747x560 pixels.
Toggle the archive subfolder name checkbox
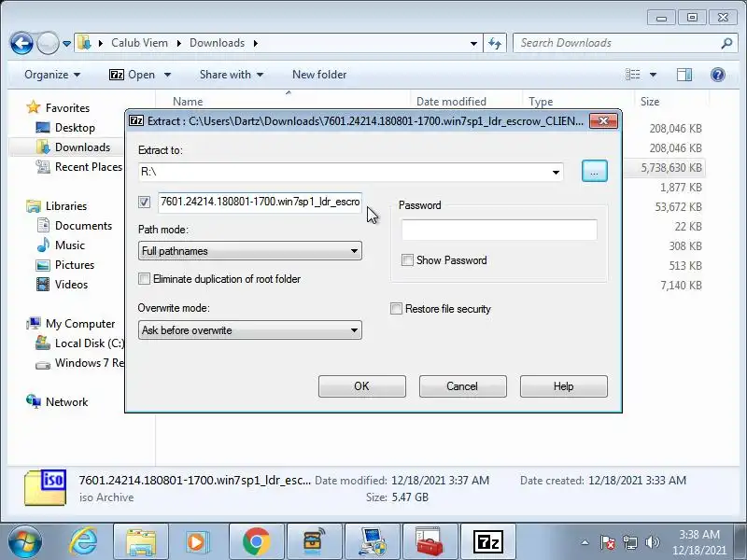pos(145,202)
